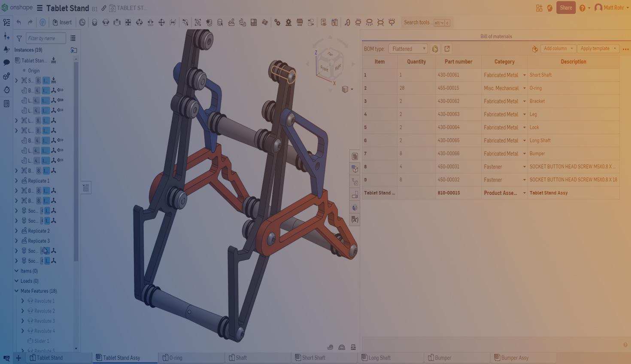
Task: Switch to the Long Shaft tab
Action: pos(379,358)
